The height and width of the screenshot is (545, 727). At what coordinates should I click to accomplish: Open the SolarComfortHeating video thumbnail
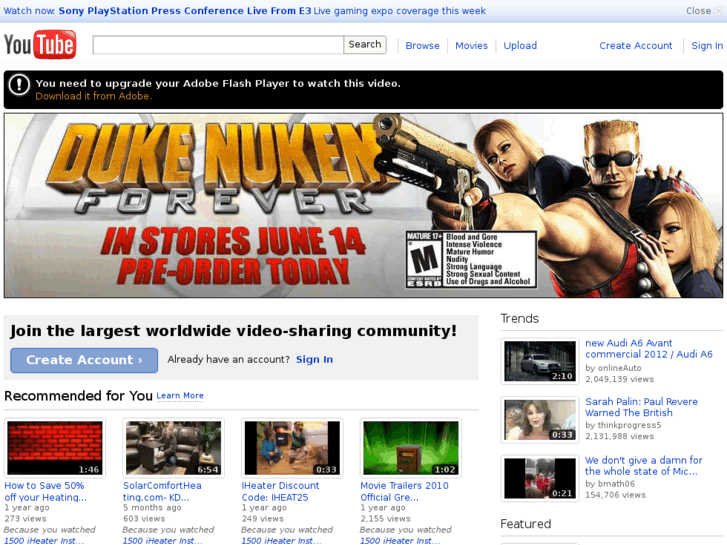173,448
